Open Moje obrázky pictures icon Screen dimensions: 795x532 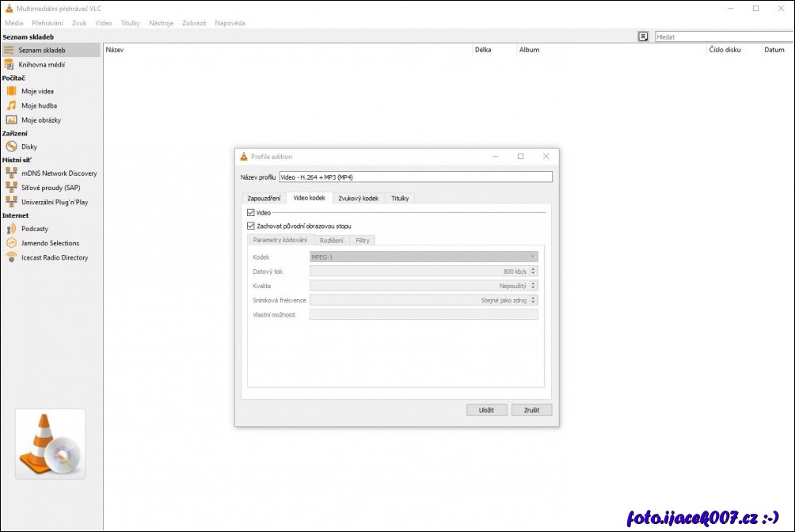[11, 120]
